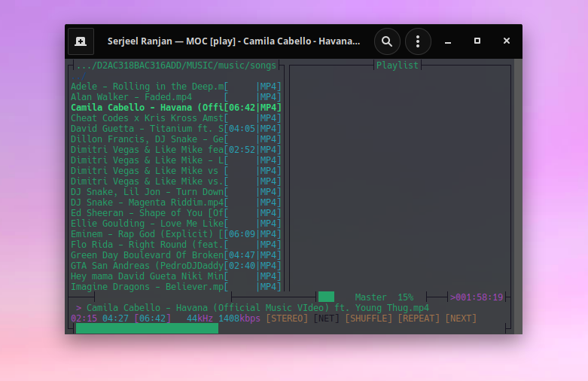
Task: Select Dimitri Vegas & Like Mike - L track
Action: (176, 160)
